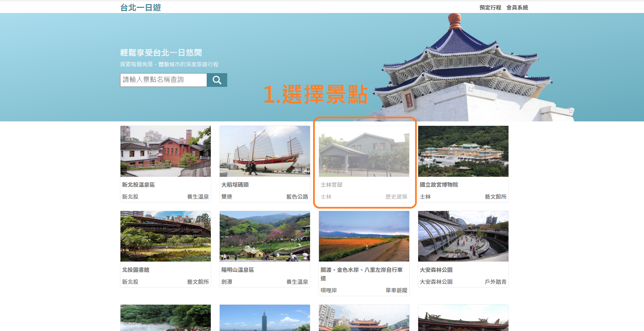Select the 國立故宮博物院 photo
Image resolution: width=644 pixels, height=331 pixels.
463,151
